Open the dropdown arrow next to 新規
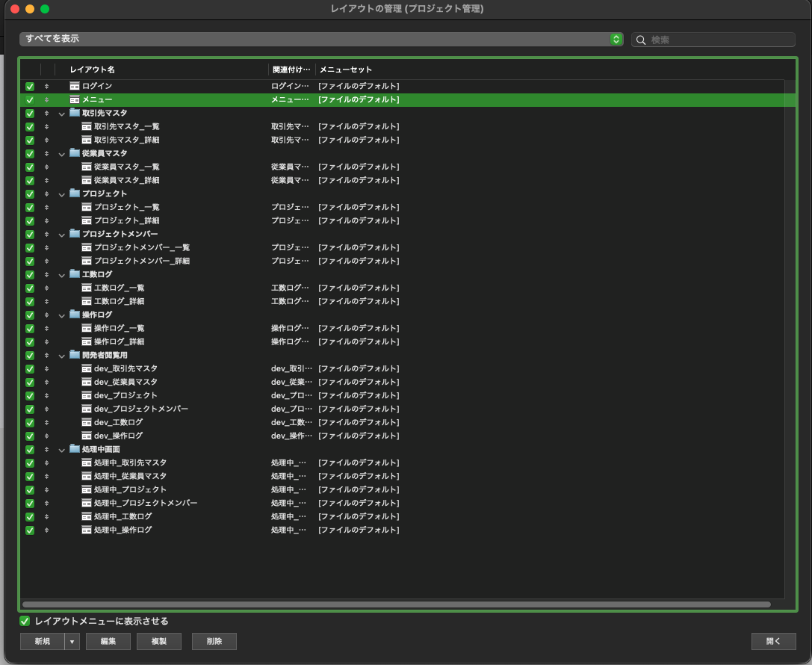The height and width of the screenshot is (665, 812). pos(72,641)
